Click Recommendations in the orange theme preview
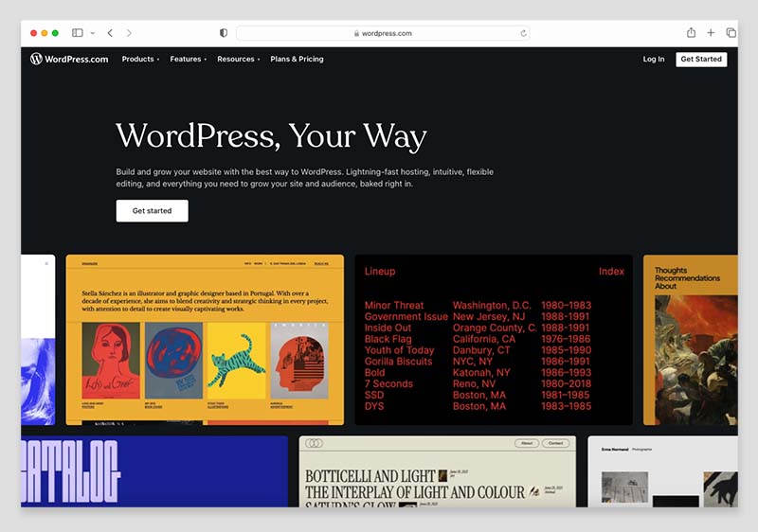This screenshot has width=758, height=532. 687,278
